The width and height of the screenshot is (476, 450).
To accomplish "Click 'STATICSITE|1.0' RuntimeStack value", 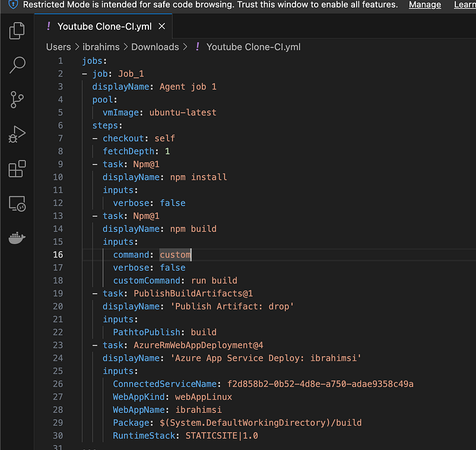I will [221, 436].
